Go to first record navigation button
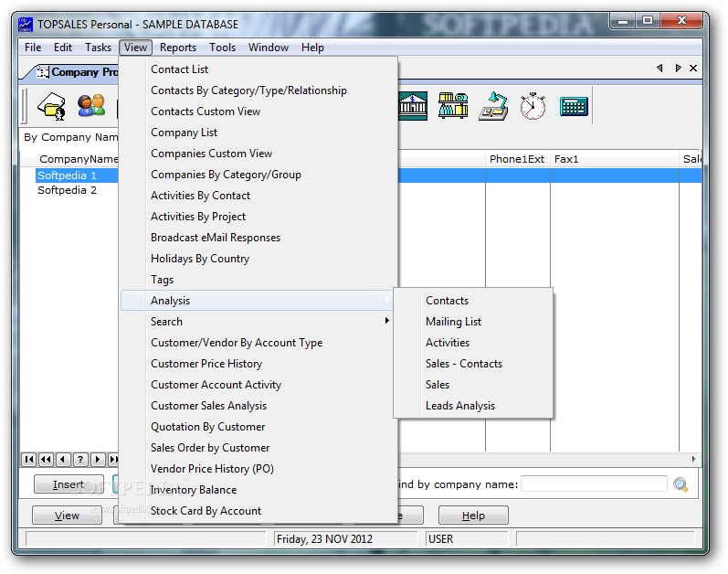This screenshot has width=728, height=574. 29,460
